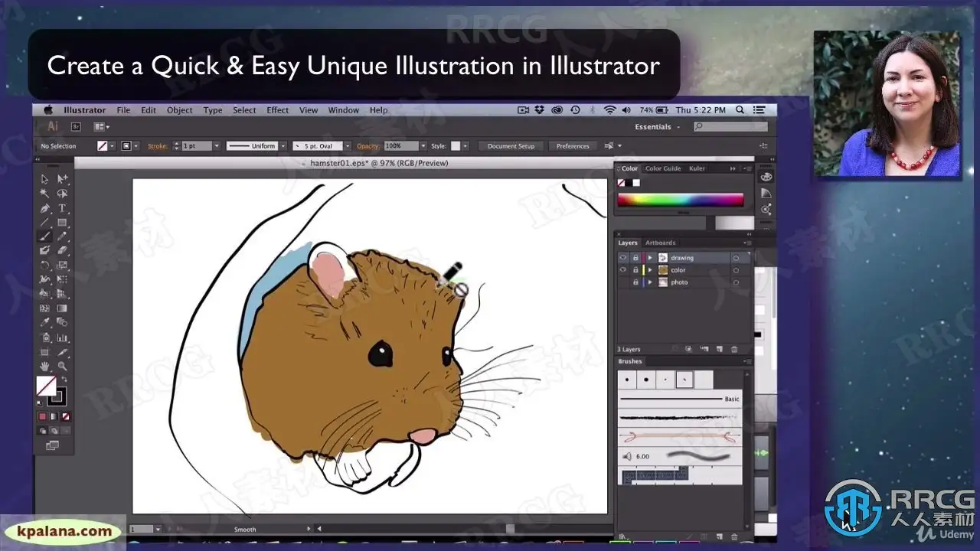
Task: Open the stroke weight dropdown
Action: [217, 146]
